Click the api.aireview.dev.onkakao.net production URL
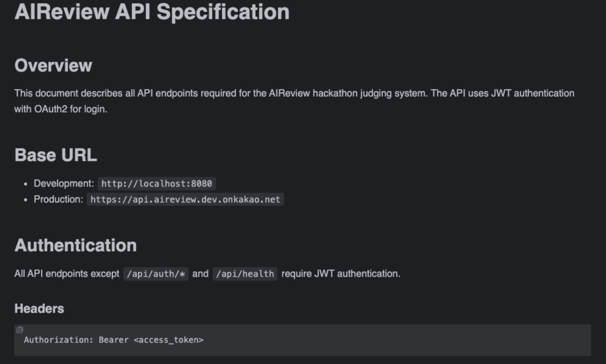This screenshot has height=364, width=606. [x=185, y=199]
